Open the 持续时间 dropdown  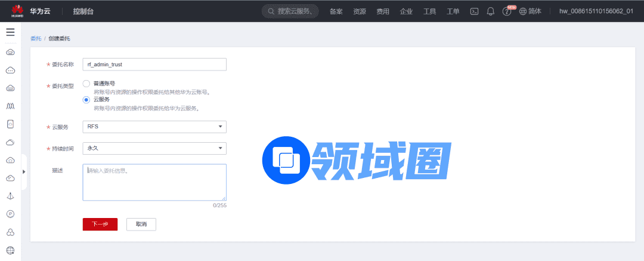pyautogui.click(x=154, y=148)
